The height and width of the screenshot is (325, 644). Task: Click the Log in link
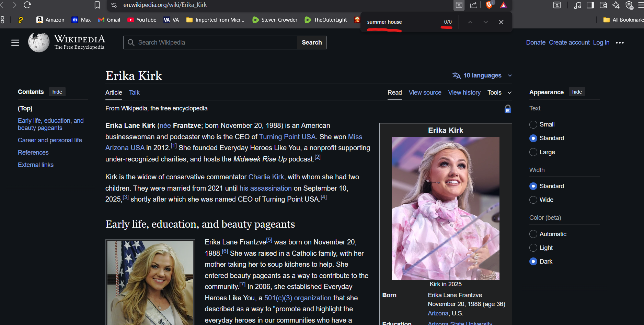[601, 43]
